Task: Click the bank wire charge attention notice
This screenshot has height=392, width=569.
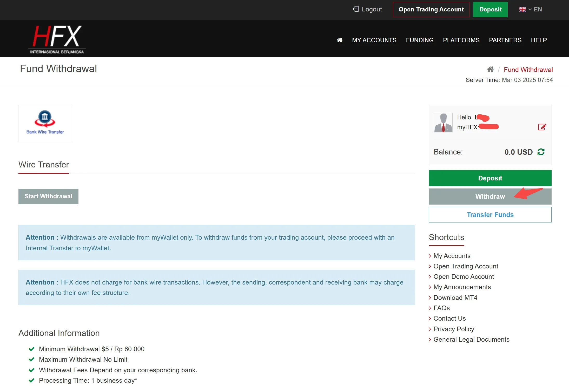Action: tap(216, 288)
